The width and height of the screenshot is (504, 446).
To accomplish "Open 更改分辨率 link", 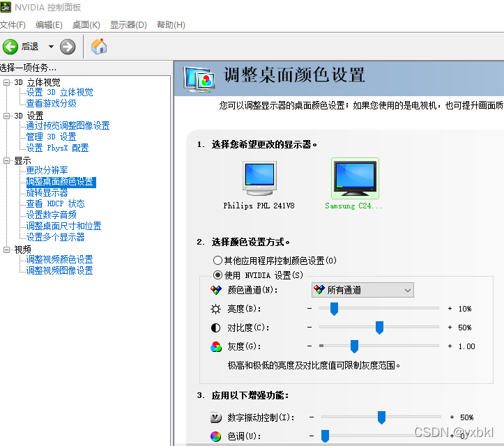I will click(47, 170).
